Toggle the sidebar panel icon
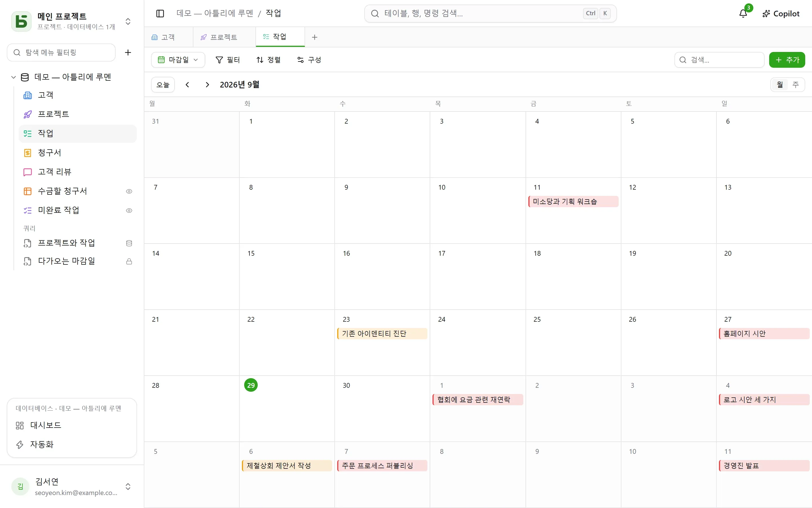Viewport: 812px width, 508px height. point(160,14)
